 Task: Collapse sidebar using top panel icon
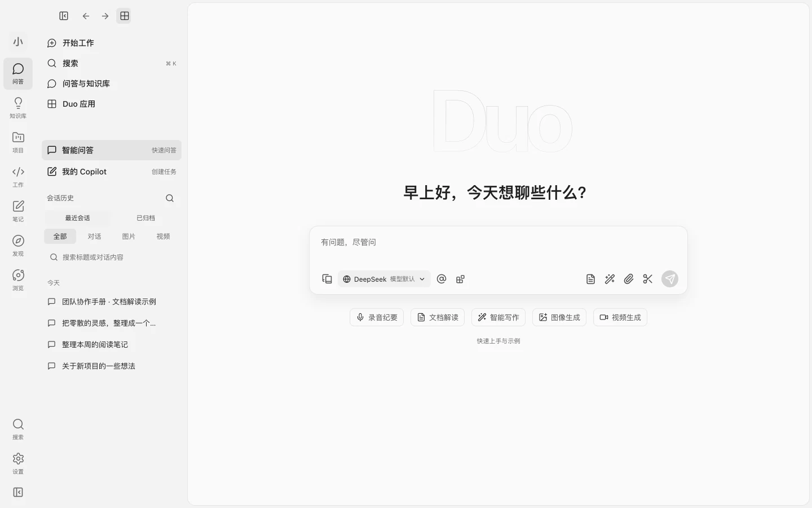[x=64, y=16]
